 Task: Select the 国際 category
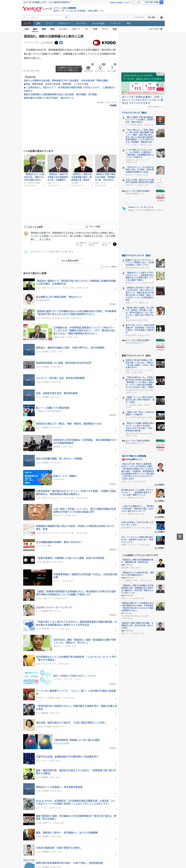(x=44, y=29)
